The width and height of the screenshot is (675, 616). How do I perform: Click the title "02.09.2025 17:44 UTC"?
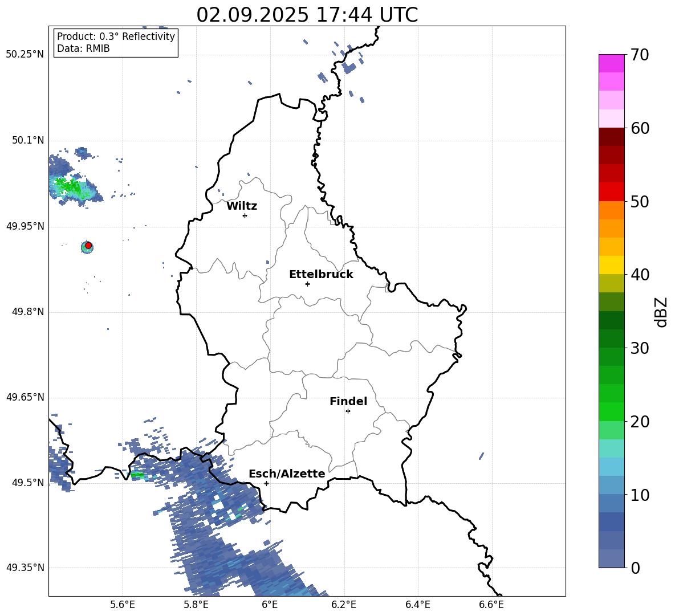(x=307, y=15)
